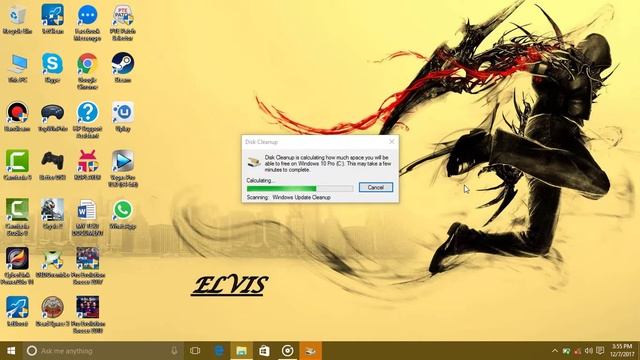640x360 pixels.
Task: Open the Word document on desktop
Action: pos(87,217)
